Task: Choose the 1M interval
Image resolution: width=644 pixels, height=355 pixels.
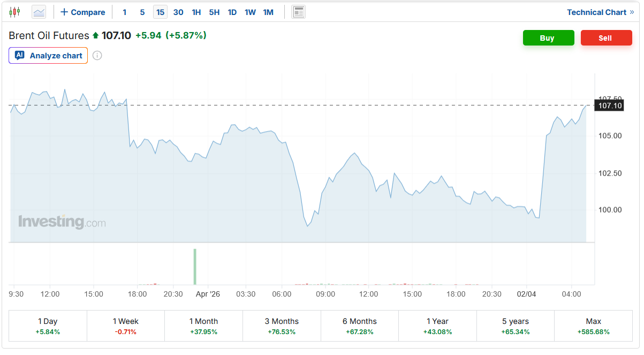Action: [x=268, y=12]
